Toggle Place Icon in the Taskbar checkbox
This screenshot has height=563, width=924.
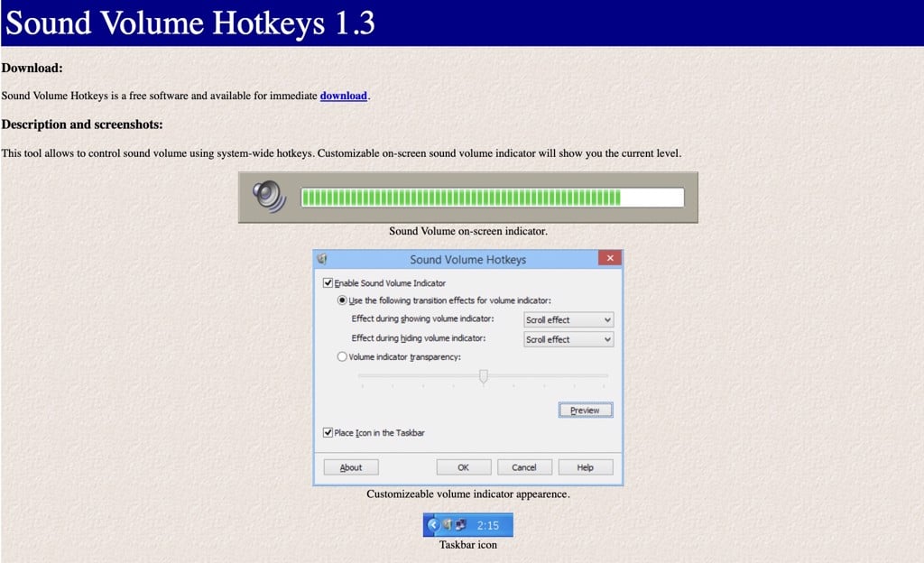tap(328, 432)
